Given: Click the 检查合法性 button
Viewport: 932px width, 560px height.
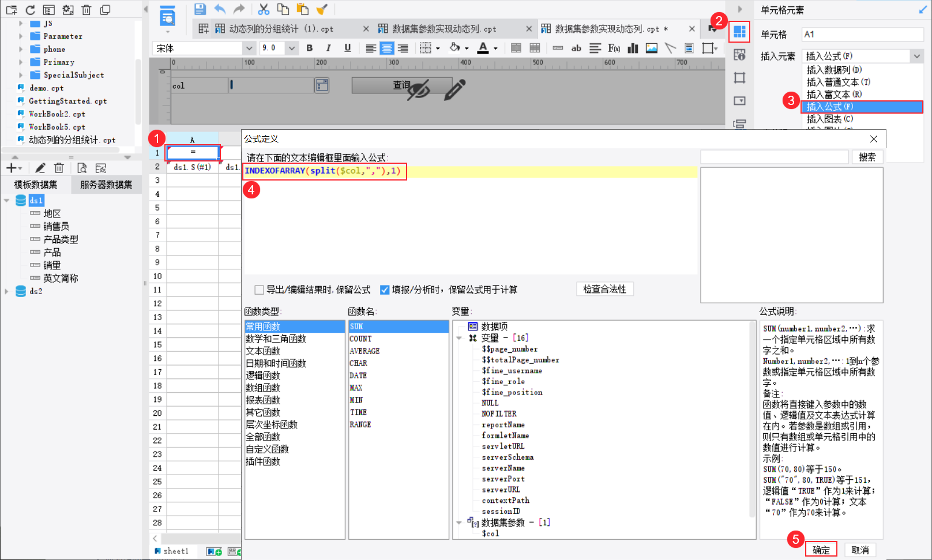Looking at the screenshot, I should (604, 289).
